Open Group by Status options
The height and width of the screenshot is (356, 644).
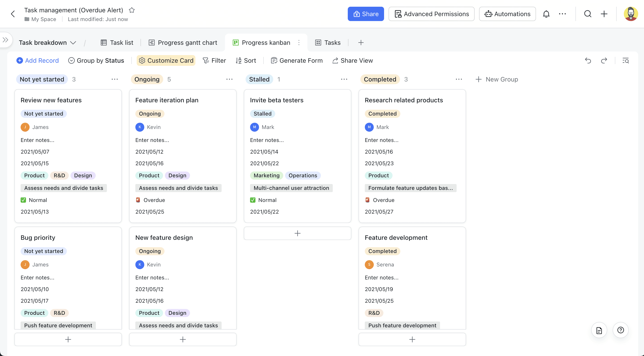96,60
